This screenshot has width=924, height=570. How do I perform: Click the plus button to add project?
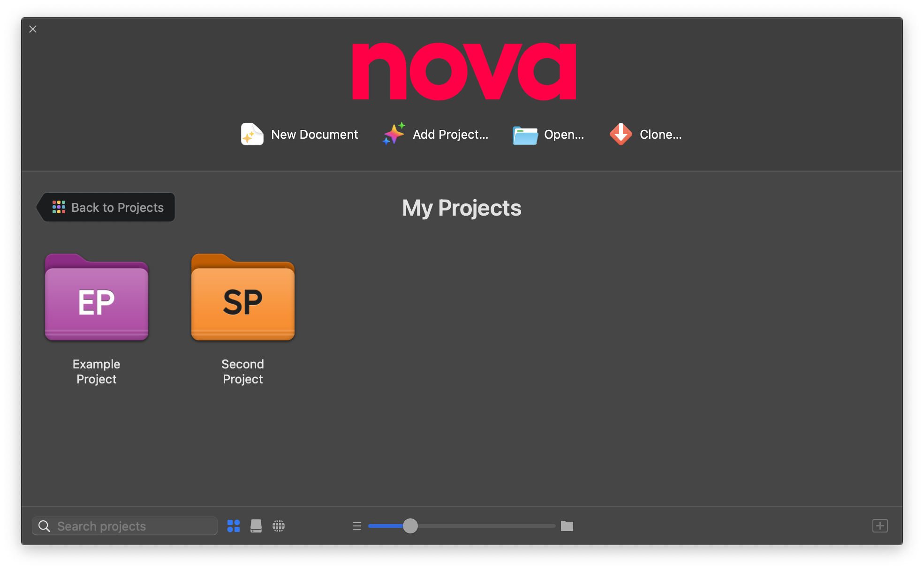click(880, 526)
